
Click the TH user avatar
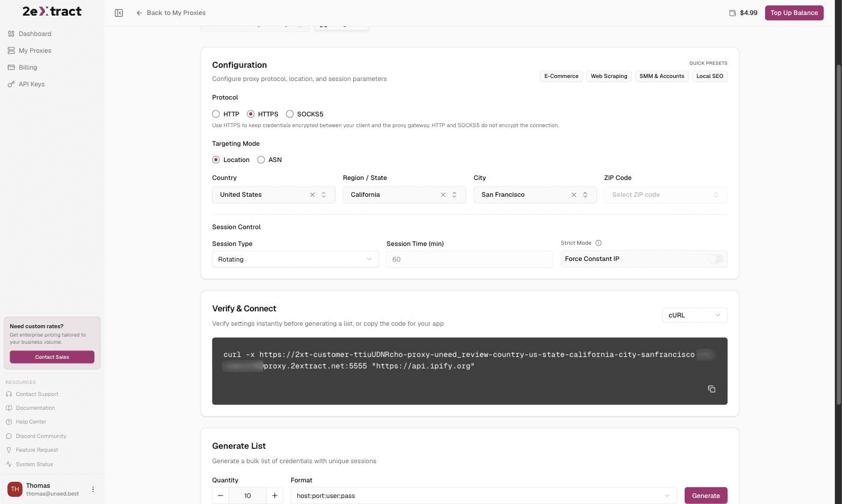pos(14,490)
